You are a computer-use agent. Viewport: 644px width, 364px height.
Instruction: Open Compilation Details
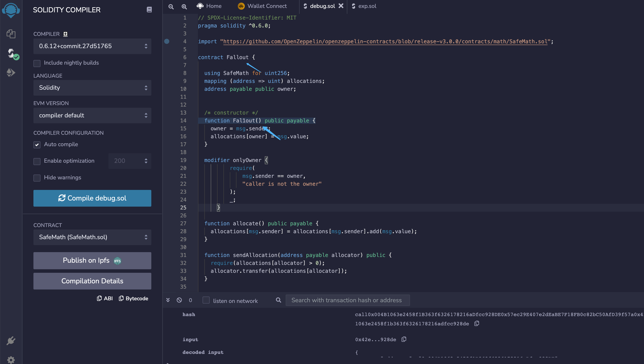point(92,281)
